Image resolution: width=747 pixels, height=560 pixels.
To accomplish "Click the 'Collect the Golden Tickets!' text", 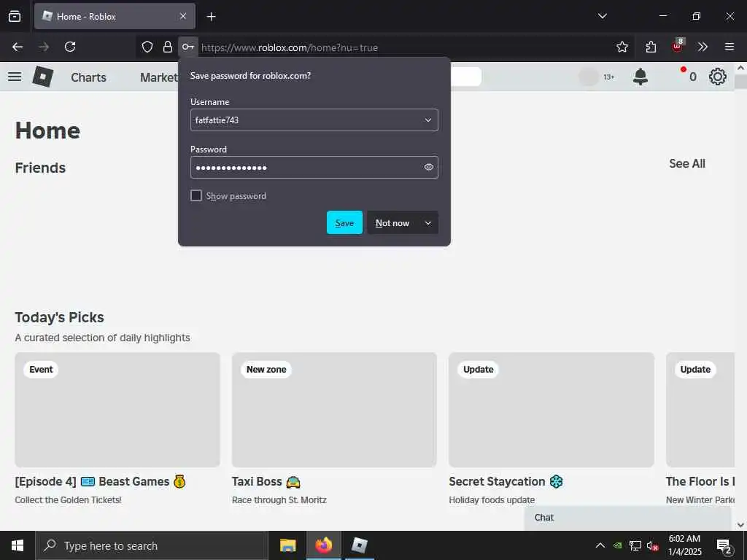I will tap(68, 500).
